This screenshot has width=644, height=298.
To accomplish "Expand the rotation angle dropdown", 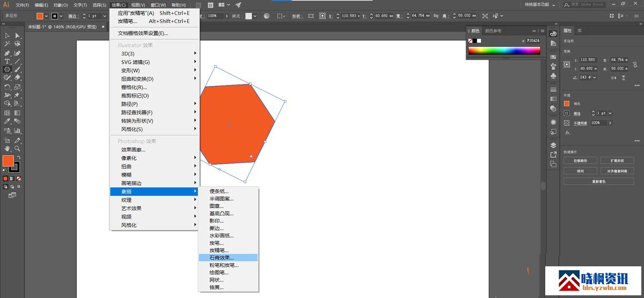I will point(595,77).
